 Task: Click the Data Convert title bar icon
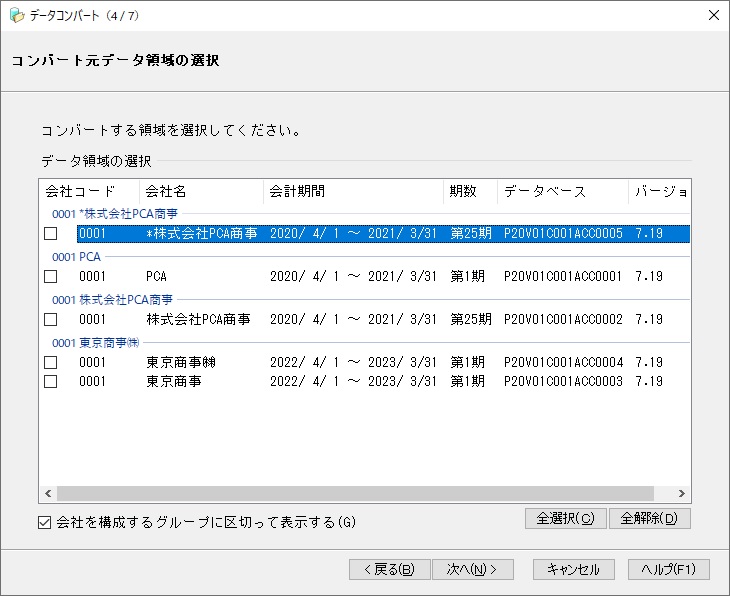pos(17,15)
